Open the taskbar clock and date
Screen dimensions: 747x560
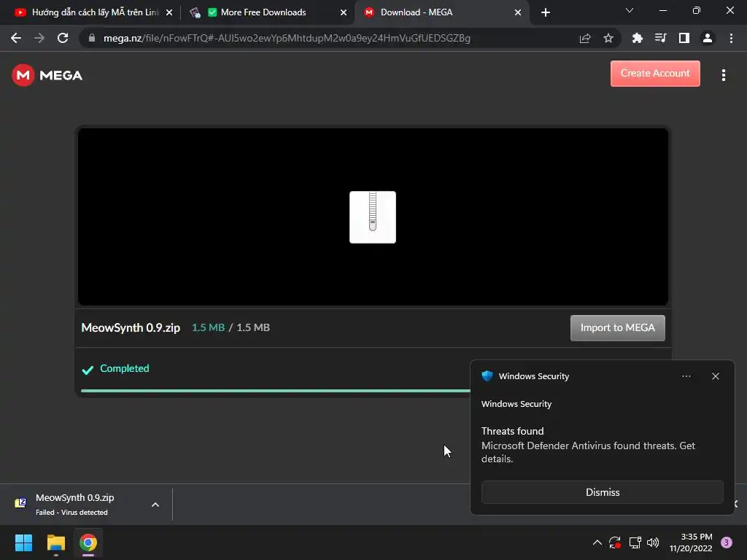click(x=691, y=542)
